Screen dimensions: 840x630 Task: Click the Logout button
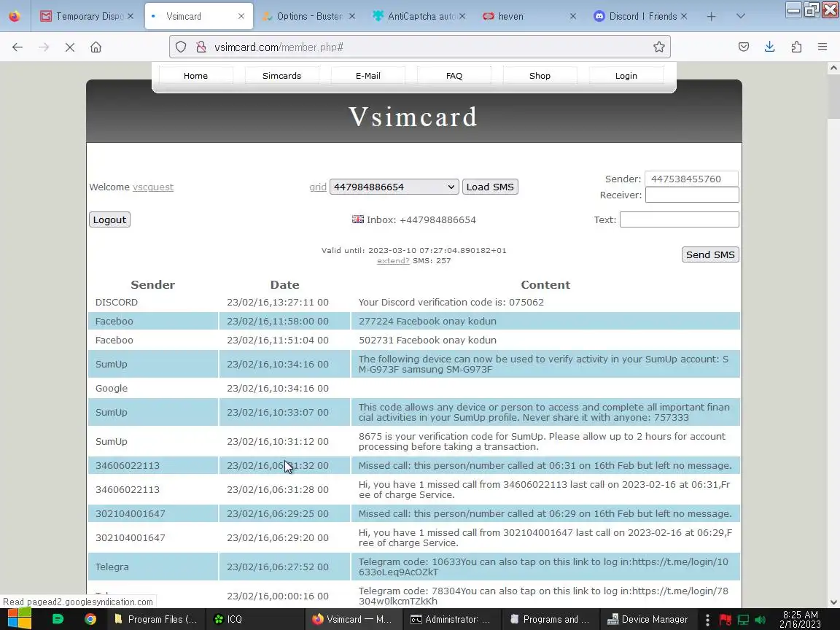coord(110,219)
